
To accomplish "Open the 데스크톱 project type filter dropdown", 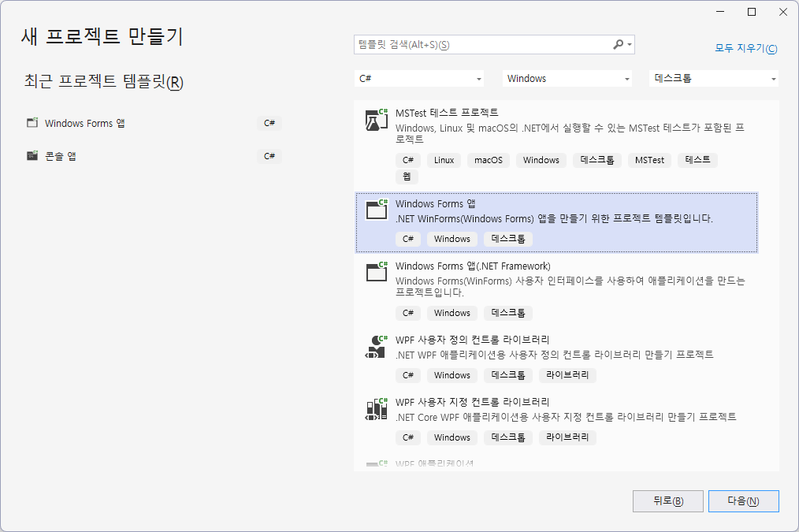I will [x=713, y=79].
